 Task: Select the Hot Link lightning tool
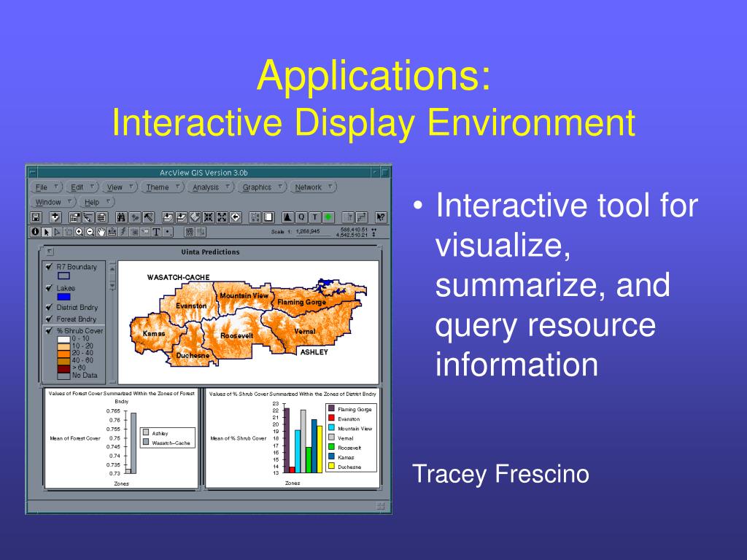pos(123,232)
